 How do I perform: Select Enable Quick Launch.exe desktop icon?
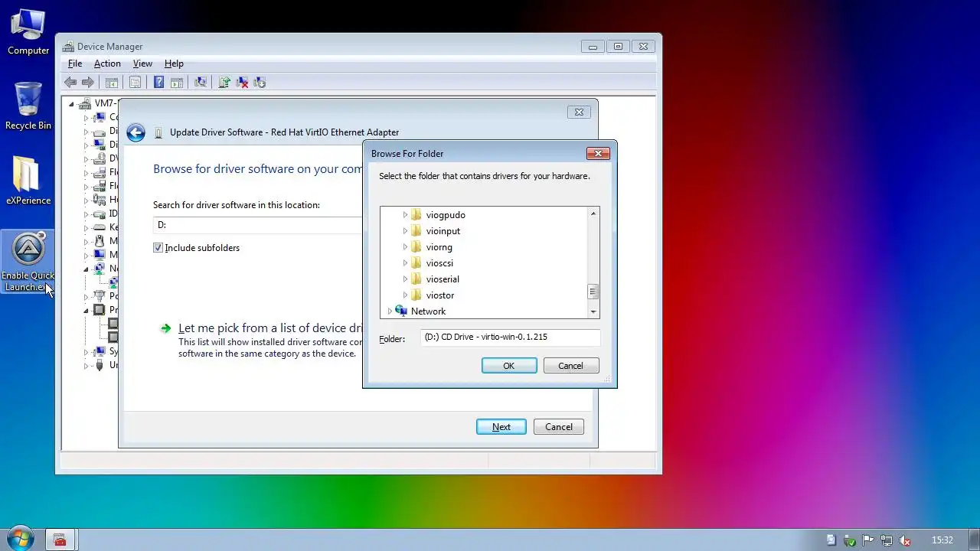[28, 262]
